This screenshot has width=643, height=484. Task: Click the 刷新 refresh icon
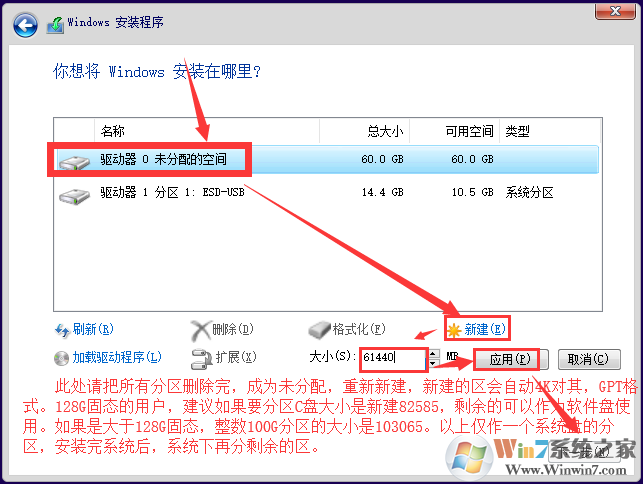[x=62, y=328]
